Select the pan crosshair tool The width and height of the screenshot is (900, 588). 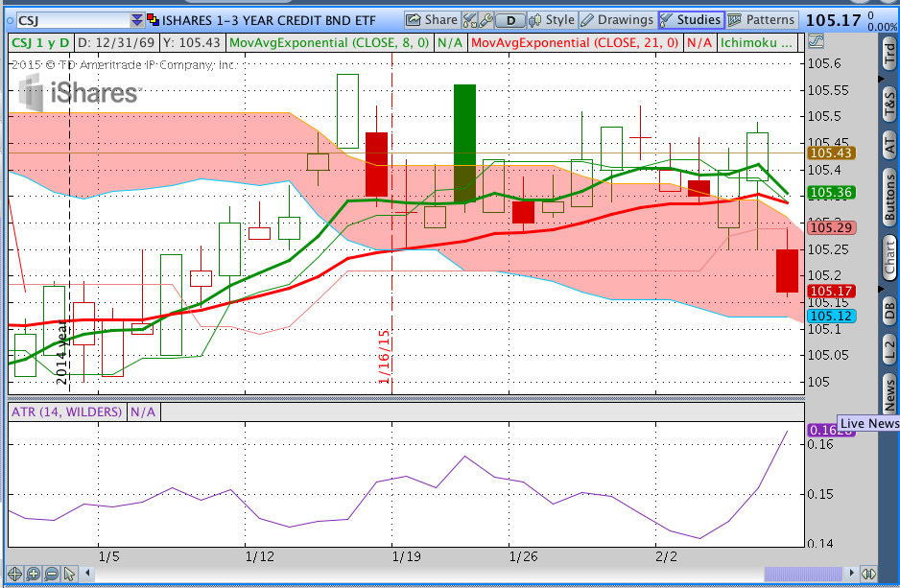click(x=15, y=574)
